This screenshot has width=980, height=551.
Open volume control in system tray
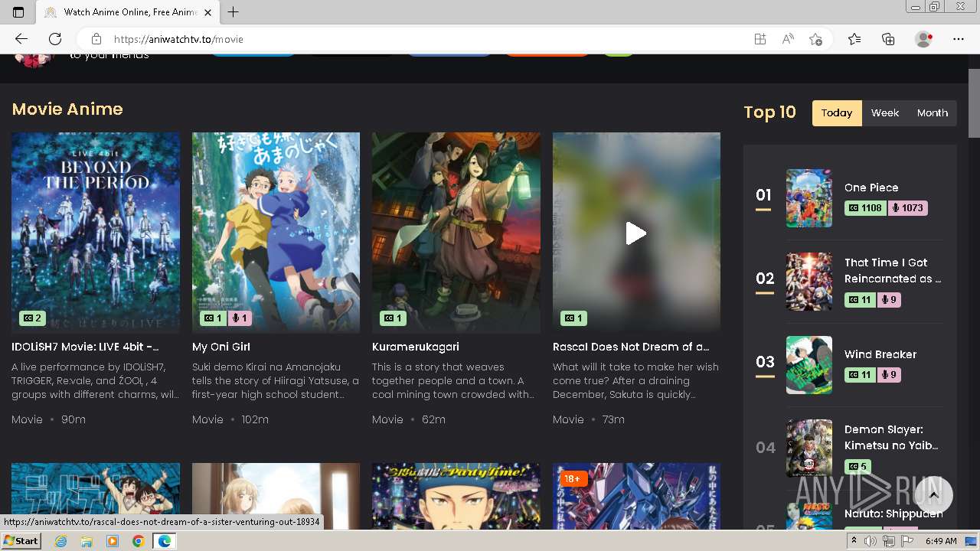point(871,541)
